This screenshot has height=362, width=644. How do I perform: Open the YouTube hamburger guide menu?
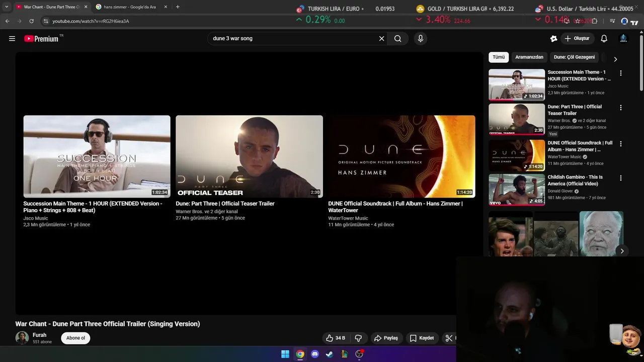12,39
